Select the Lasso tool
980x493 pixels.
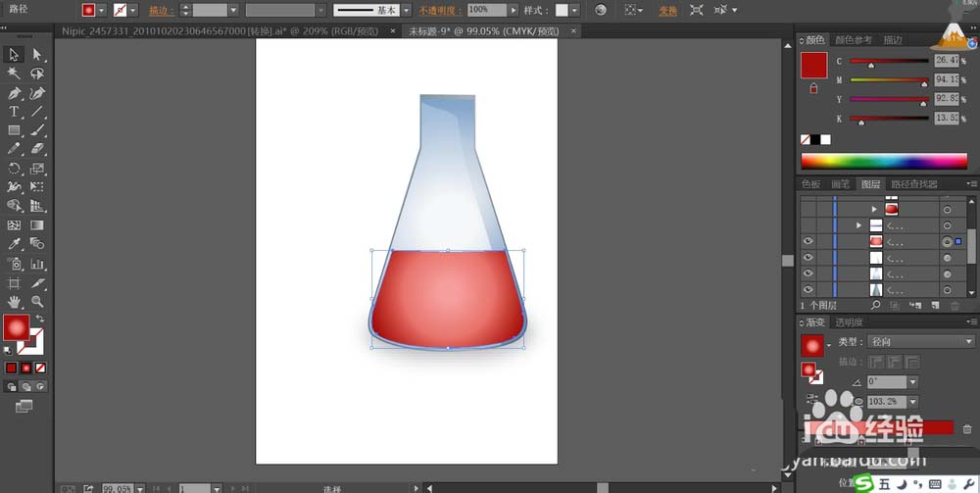37,74
